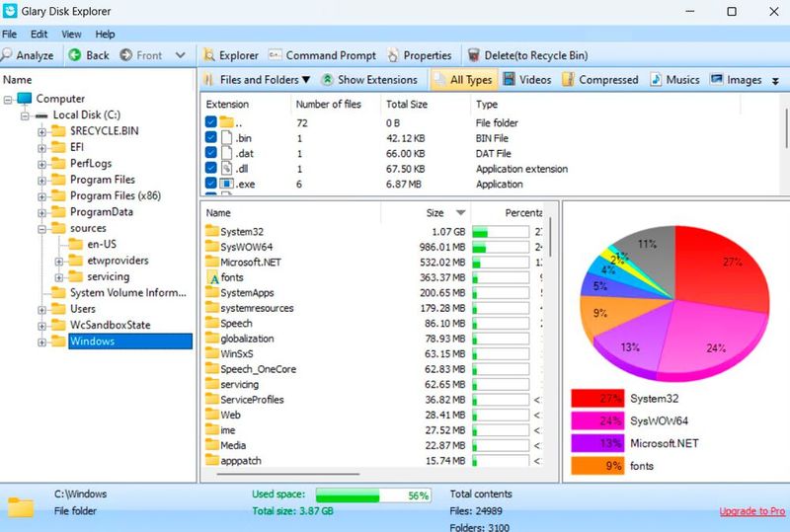Viewport: 790px width, 532px height.
Task: Open the View menu
Action: point(71,35)
